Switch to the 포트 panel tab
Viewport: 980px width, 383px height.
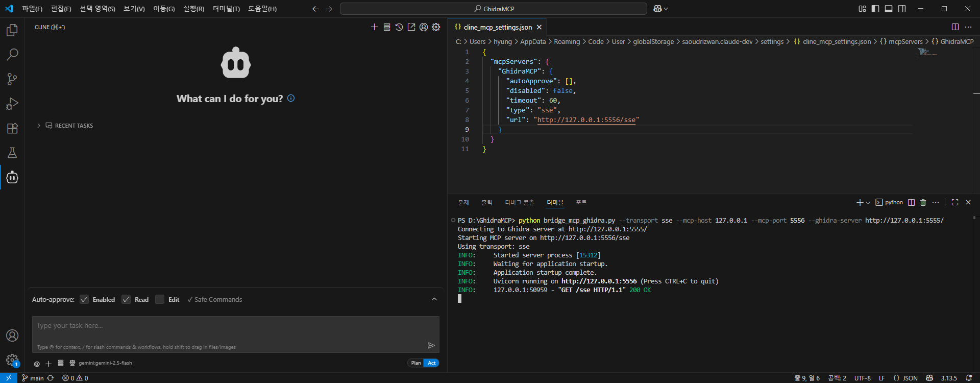point(581,203)
